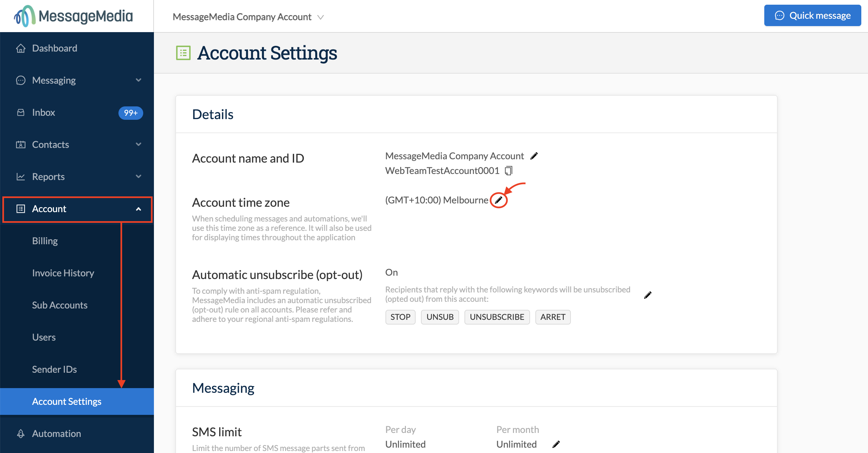Click the Automatic unsubscribe On status

click(x=392, y=272)
